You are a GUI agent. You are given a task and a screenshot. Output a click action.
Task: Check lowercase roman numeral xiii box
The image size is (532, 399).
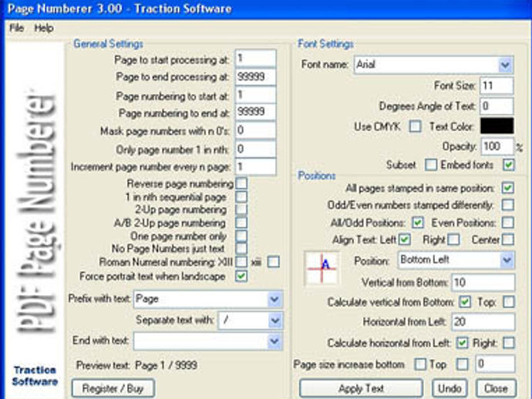(274, 262)
